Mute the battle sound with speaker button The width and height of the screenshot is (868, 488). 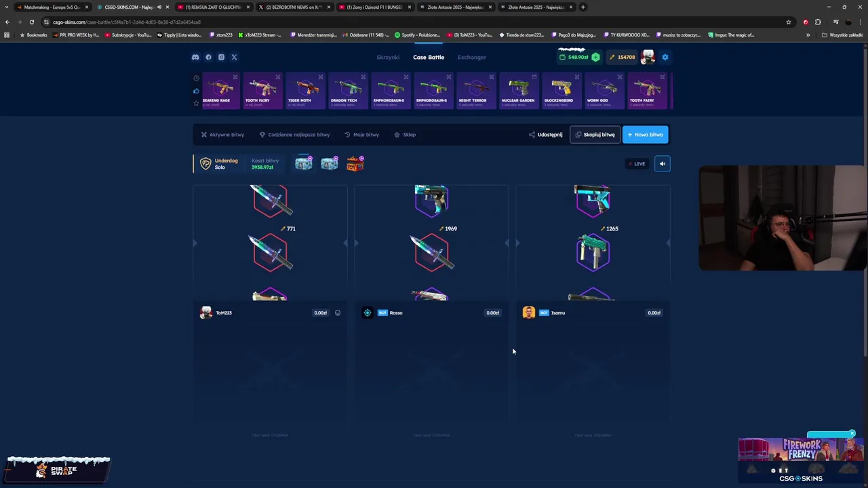pos(663,163)
